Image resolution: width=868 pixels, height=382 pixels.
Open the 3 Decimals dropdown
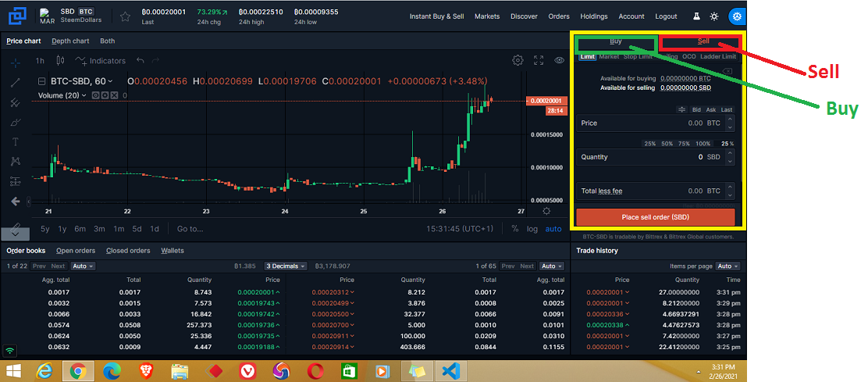(286, 266)
